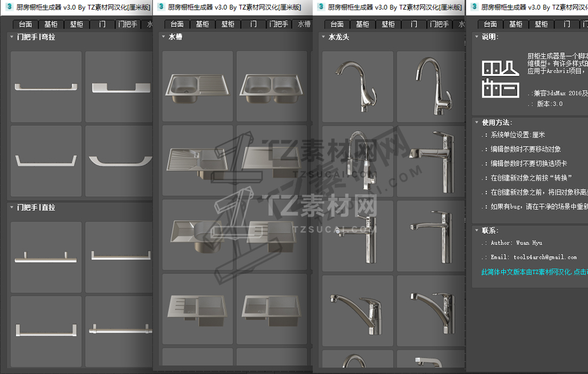The height and width of the screenshot is (374, 588).
Task: Collapse the 门把手|直拉 section
Action: [x=12, y=207]
